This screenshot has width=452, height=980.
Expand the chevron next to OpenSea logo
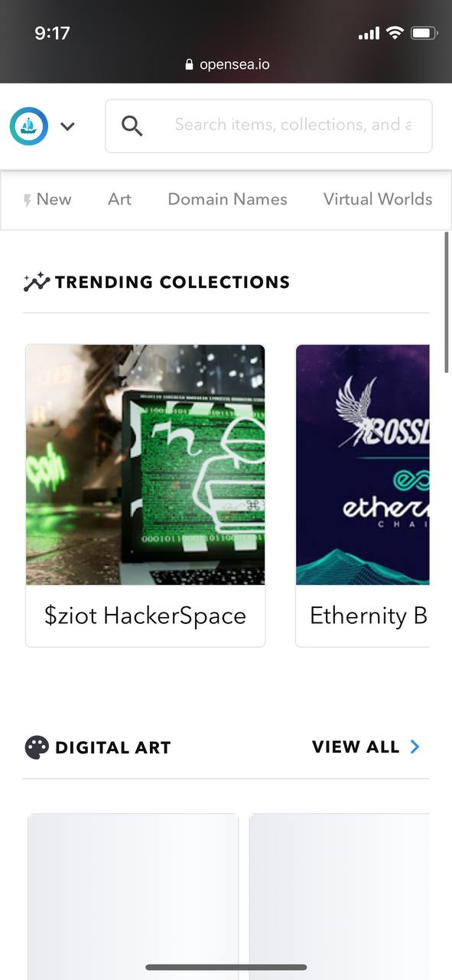coord(67,126)
